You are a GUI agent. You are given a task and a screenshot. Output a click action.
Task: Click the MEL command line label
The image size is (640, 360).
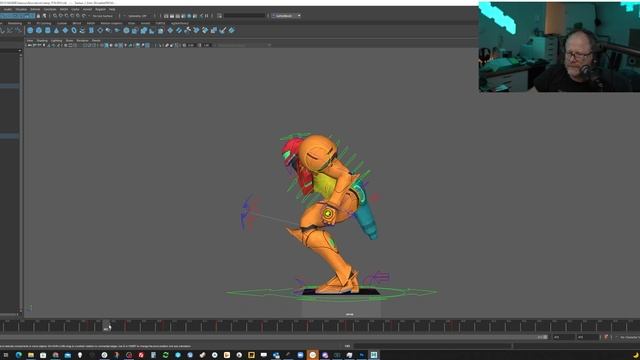click(347, 346)
